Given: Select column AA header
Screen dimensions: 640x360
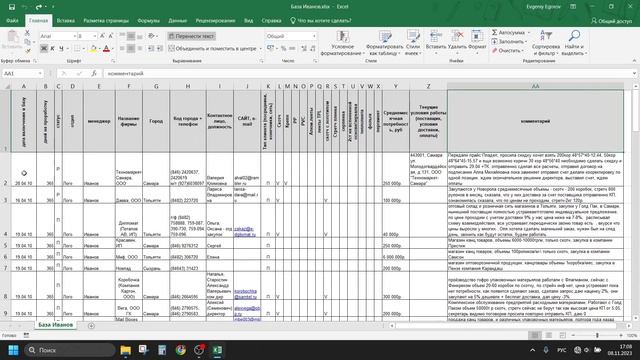Looking at the screenshot, I should point(535,86).
